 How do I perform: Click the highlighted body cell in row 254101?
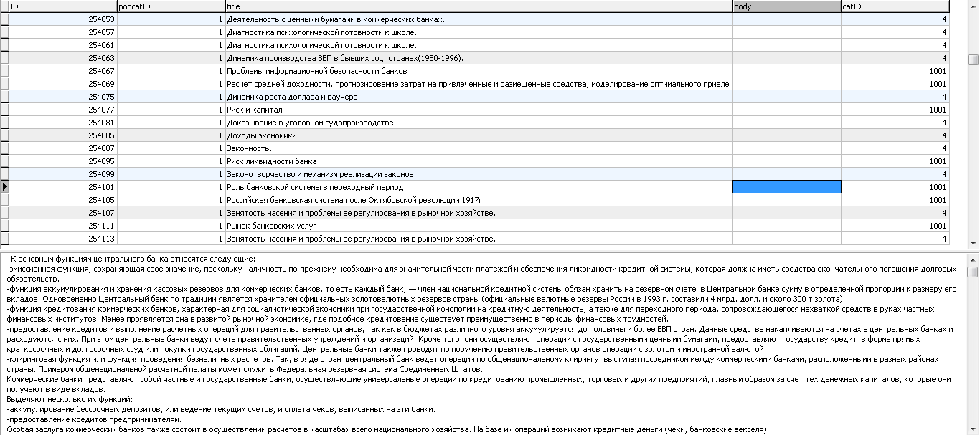pos(786,187)
